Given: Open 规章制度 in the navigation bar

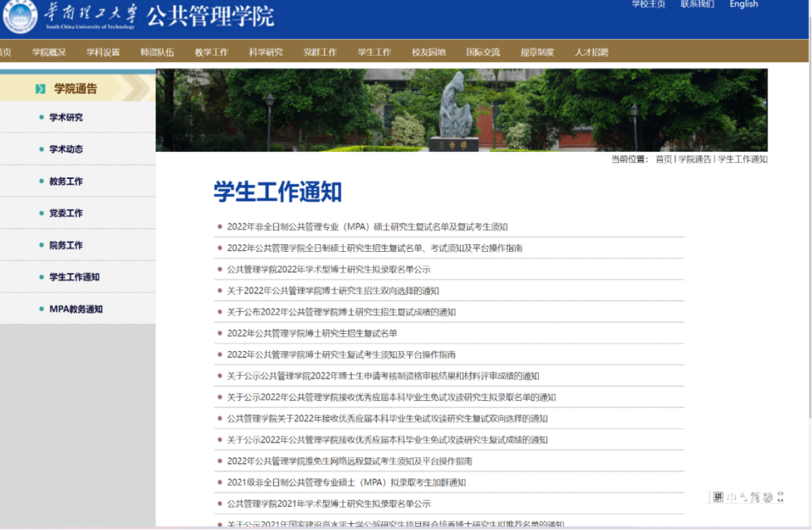Looking at the screenshot, I should (537, 53).
